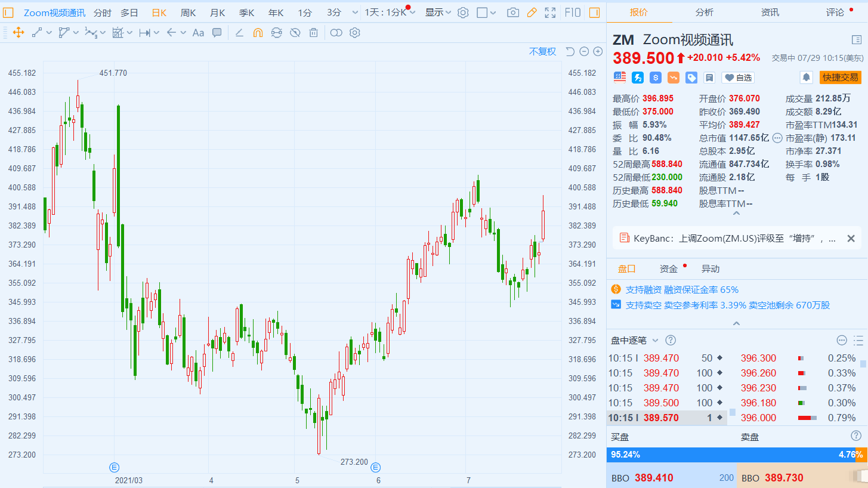
Task: Choose the polygon shape drawing tool
Action: coord(64,33)
